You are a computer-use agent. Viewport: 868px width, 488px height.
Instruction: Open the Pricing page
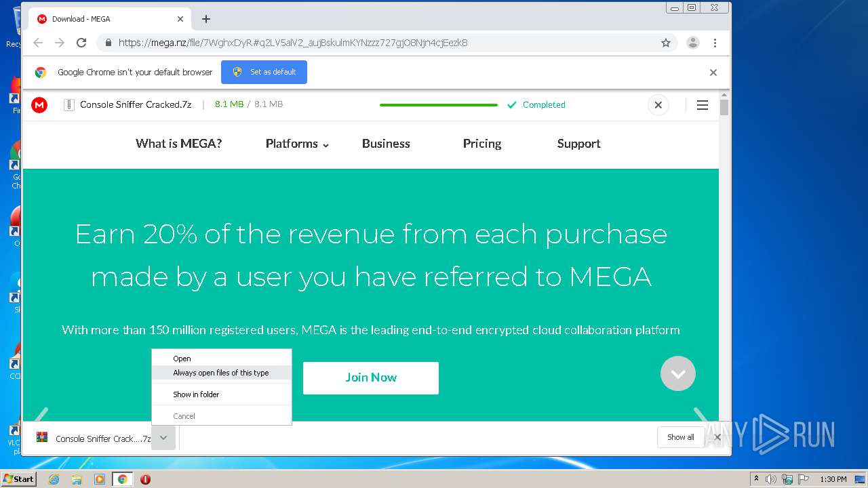coord(482,144)
